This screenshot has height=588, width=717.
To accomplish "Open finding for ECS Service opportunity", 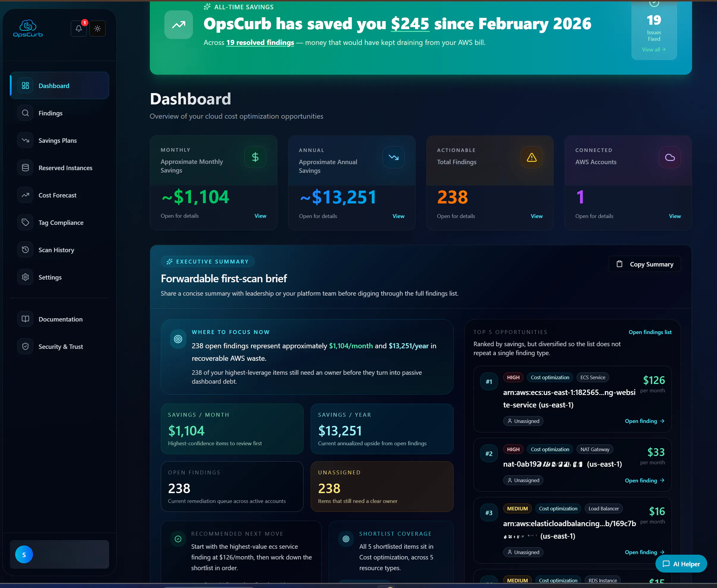I will [x=644, y=421].
